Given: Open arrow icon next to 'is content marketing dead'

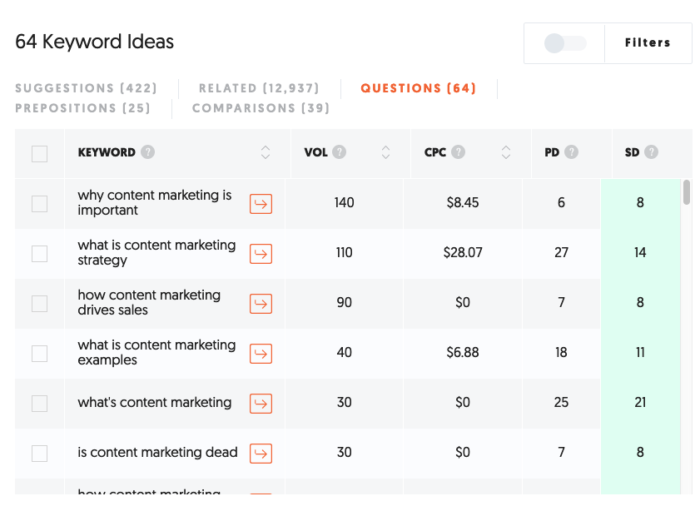Looking at the screenshot, I should [x=261, y=454].
